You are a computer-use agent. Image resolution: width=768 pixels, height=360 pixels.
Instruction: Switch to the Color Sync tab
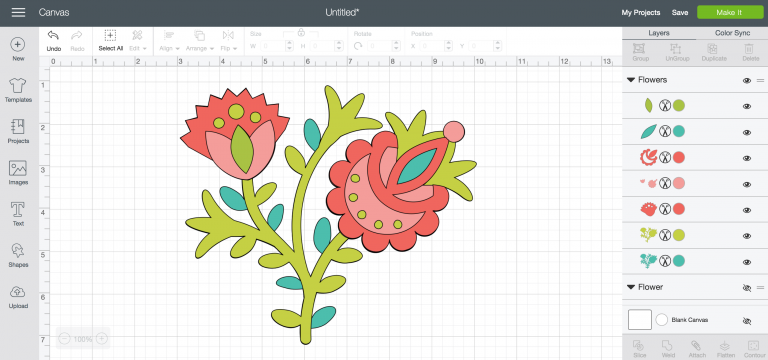click(732, 33)
